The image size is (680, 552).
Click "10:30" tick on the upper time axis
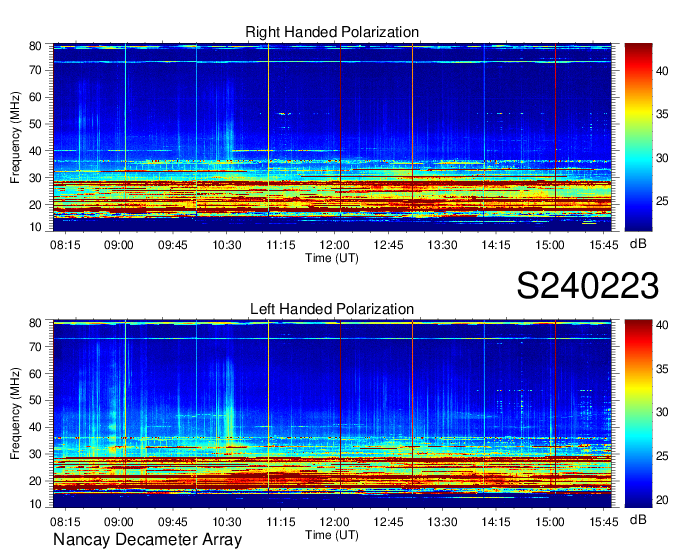(x=227, y=245)
